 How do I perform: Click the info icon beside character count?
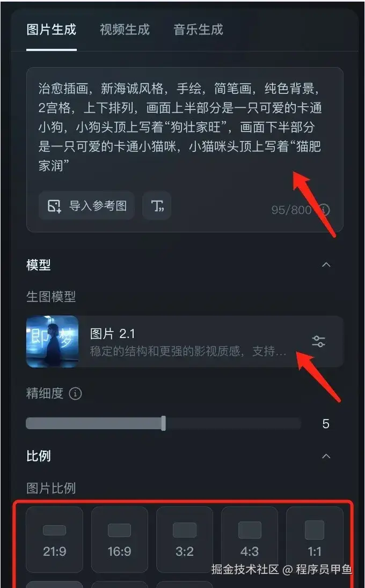pos(325,210)
